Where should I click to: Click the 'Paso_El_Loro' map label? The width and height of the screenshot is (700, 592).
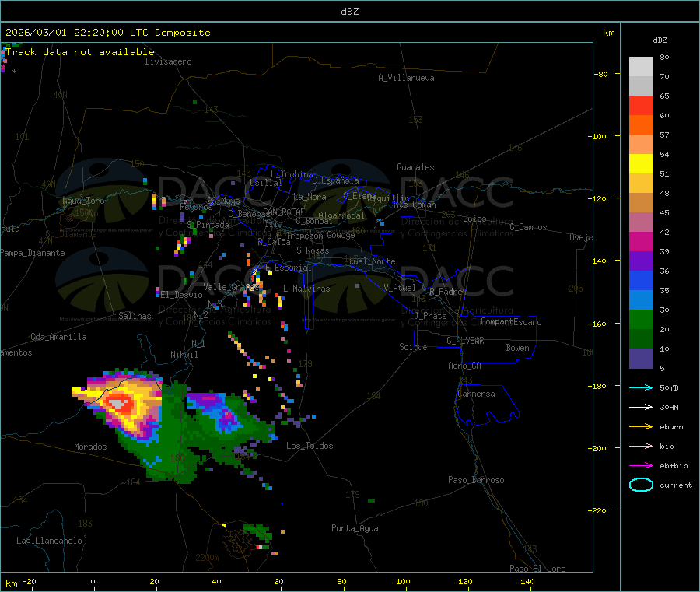[537, 569]
